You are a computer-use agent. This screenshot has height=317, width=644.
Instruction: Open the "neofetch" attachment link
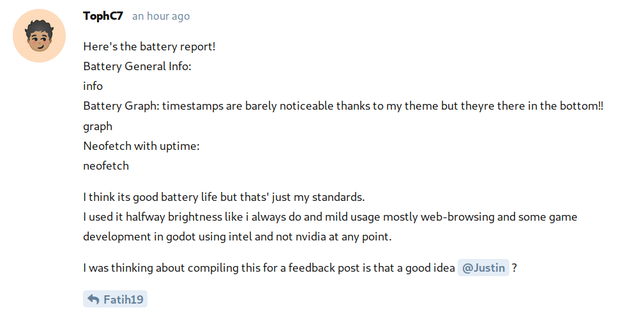106,166
